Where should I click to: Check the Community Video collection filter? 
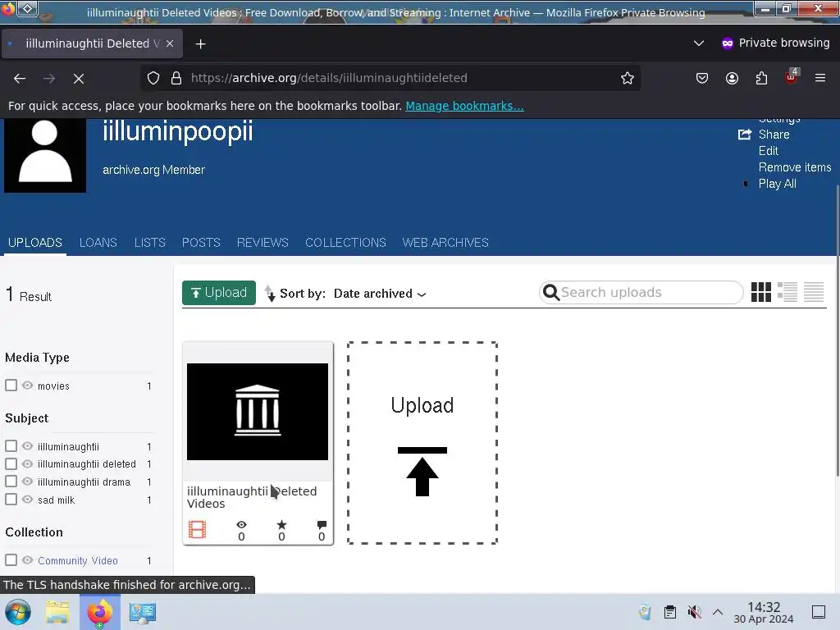point(11,559)
